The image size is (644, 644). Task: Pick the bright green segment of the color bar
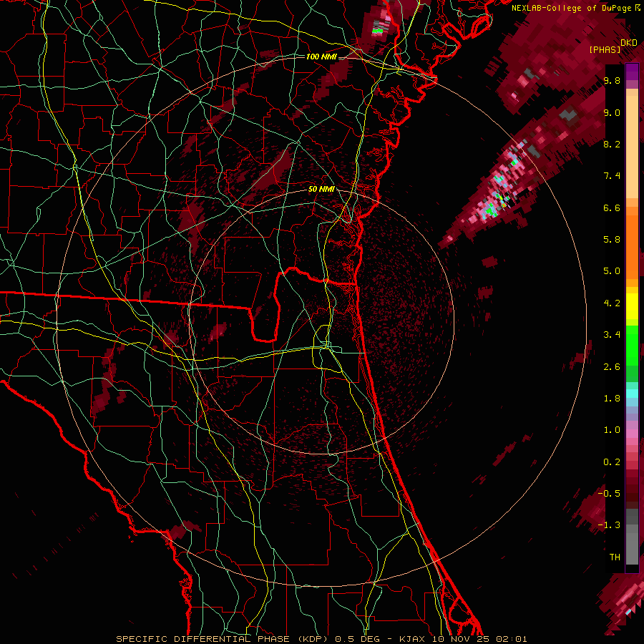[x=632, y=344]
